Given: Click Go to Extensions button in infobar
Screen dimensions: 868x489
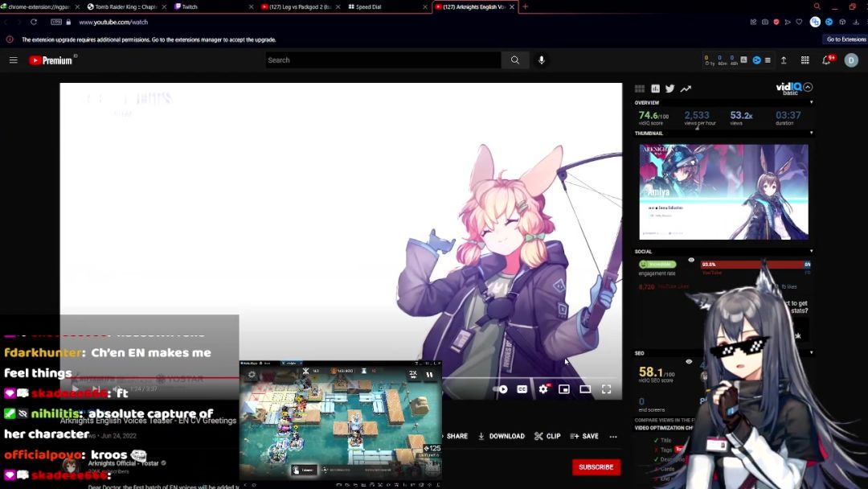Looking at the screenshot, I should [x=845, y=39].
